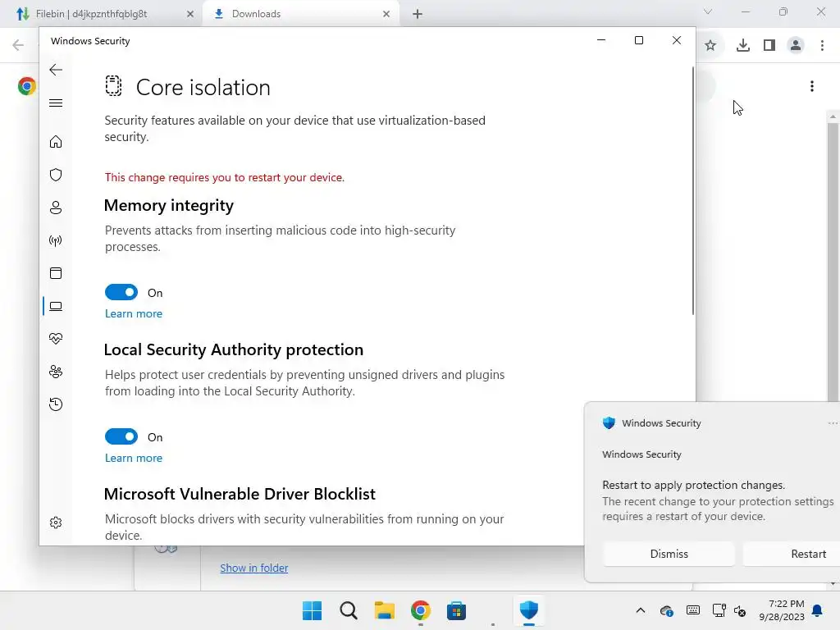Open the Home page in the sidebar

56,142
